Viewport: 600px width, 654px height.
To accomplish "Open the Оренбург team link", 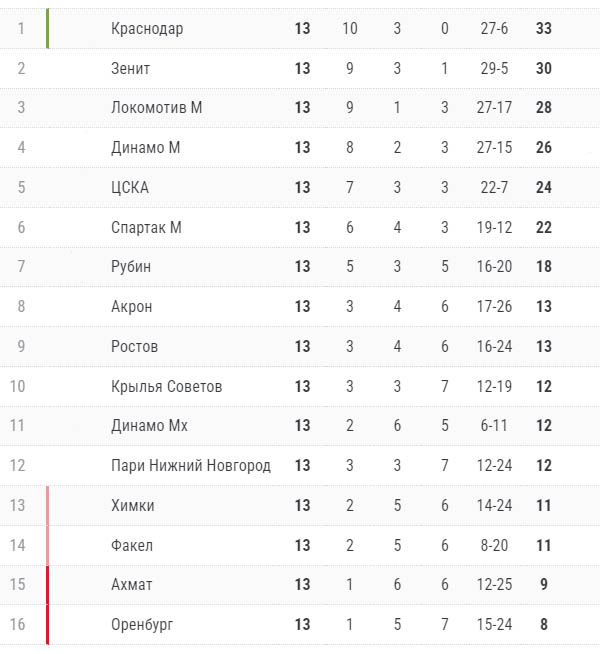I will tap(142, 625).
